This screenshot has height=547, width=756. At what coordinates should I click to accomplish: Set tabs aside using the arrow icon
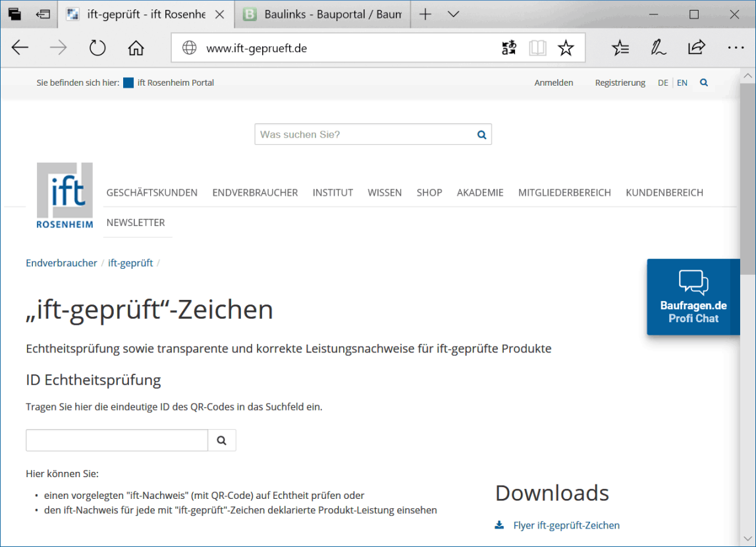click(x=43, y=14)
